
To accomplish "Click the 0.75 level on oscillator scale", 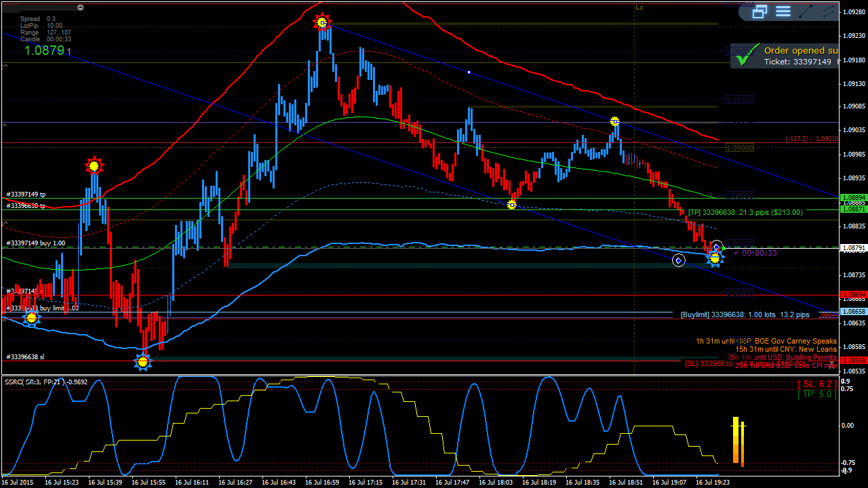I will [x=848, y=389].
